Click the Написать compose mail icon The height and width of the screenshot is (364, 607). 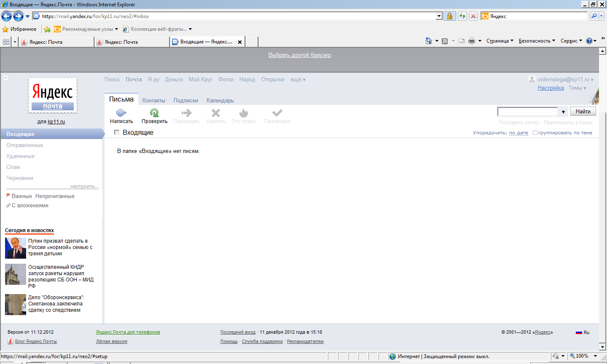pyautogui.click(x=121, y=112)
